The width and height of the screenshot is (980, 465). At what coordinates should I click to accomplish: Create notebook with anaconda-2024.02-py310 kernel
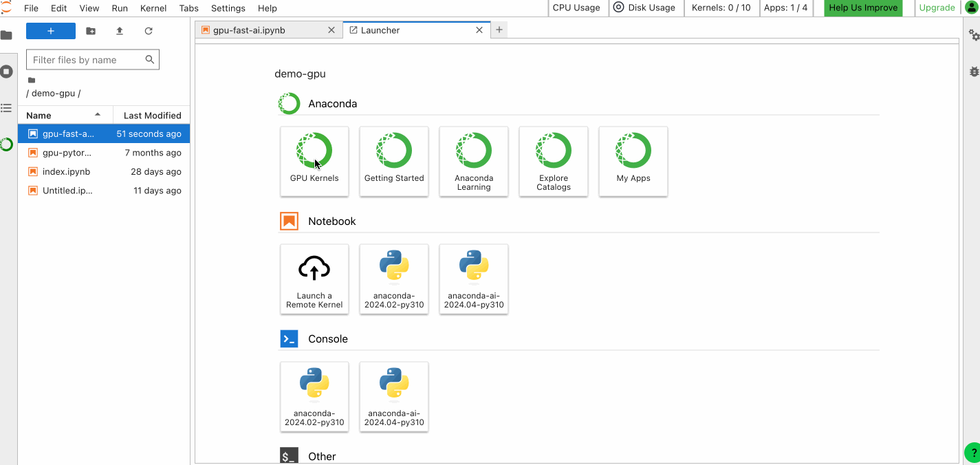click(x=394, y=279)
